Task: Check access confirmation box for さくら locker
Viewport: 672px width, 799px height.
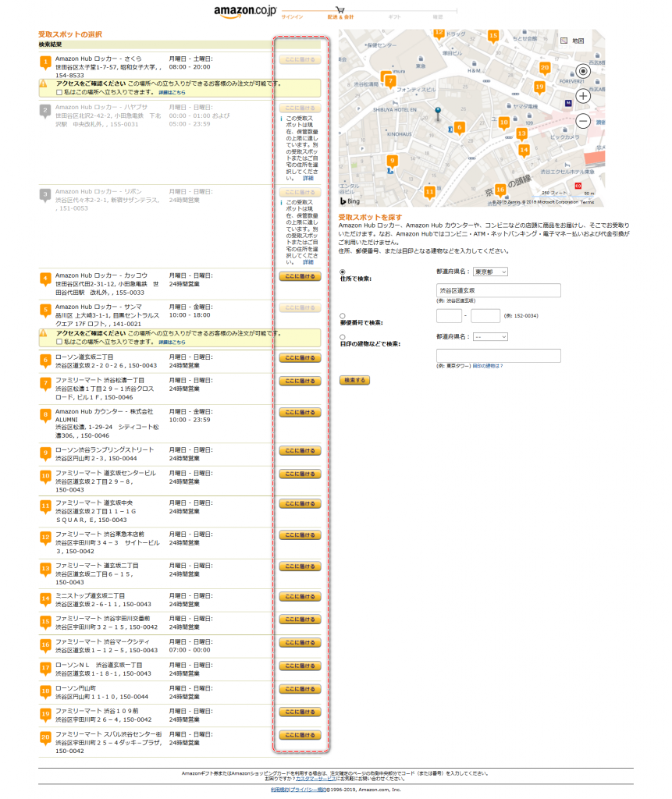Action: 59,92
